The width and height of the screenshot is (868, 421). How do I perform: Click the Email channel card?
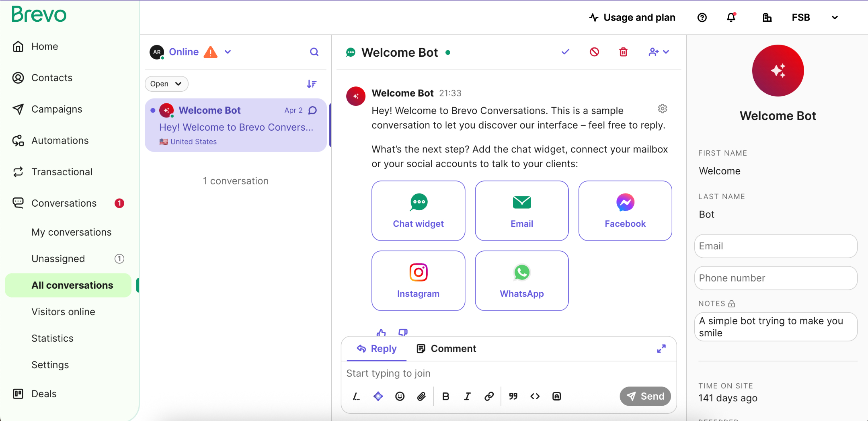coord(522,211)
